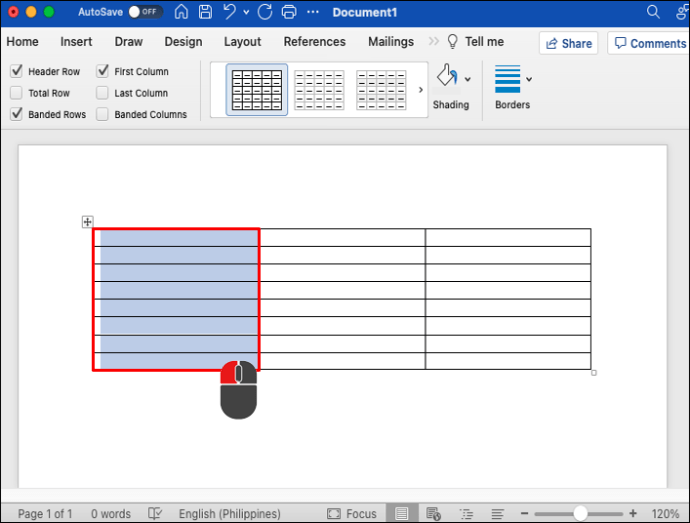Click the Shading paint bucket icon

tap(447, 77)
